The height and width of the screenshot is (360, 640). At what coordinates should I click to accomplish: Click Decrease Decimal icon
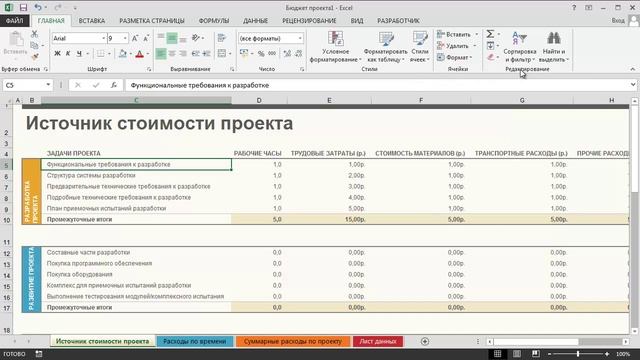tap(299, 53)
